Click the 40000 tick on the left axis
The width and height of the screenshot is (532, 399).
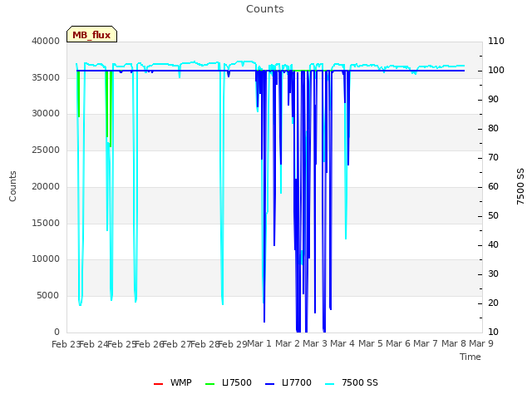pos(46,41)
